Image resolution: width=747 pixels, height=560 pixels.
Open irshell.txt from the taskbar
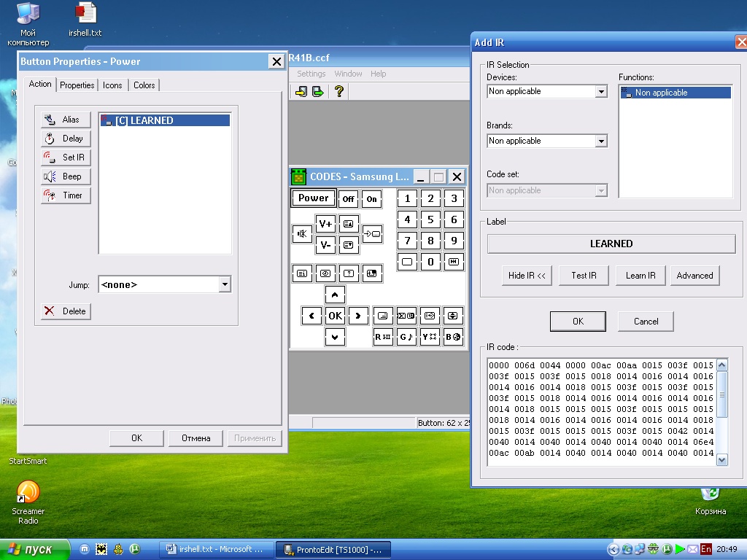pyautogui.click(x=217, y=549)
